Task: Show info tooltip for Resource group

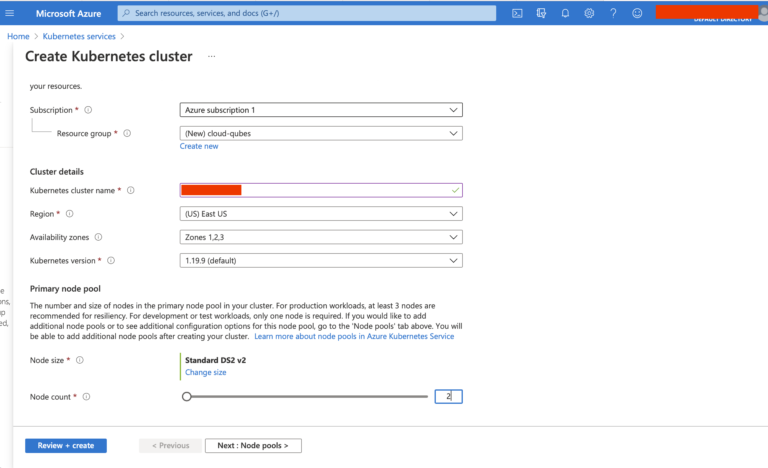Action: tap(127, 133)
